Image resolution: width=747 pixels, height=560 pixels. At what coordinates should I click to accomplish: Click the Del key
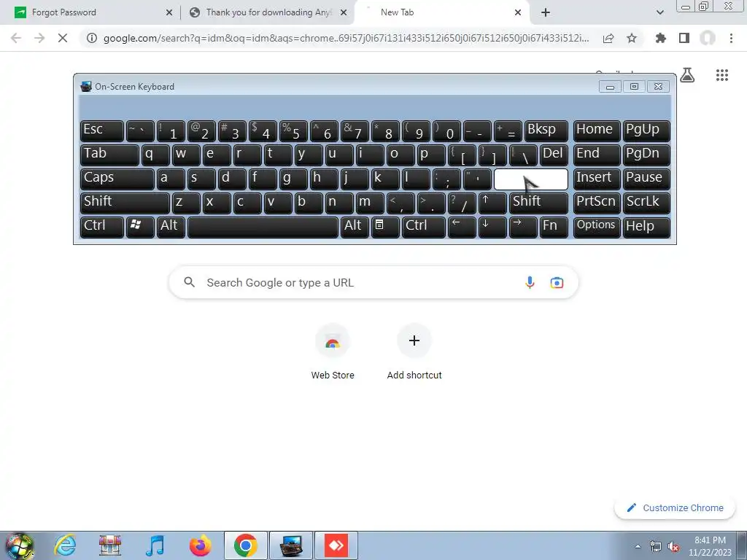pos(554,155)
